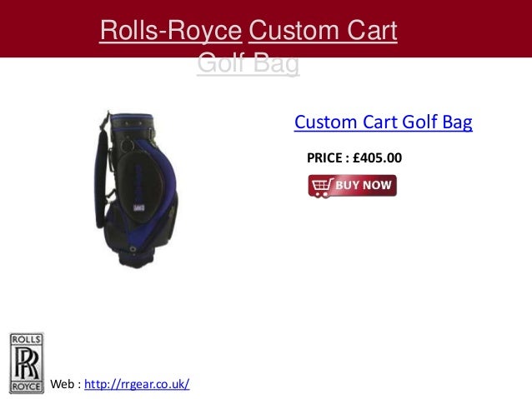Click the Rolls-Royce RR logo badge
532x399 pixels.
pos(27,363)
